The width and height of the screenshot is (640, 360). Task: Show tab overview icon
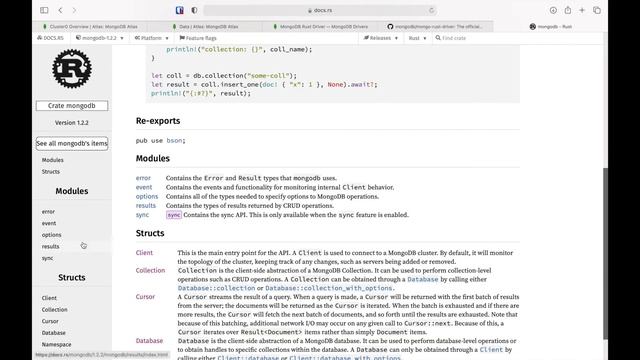coord(597,10)
